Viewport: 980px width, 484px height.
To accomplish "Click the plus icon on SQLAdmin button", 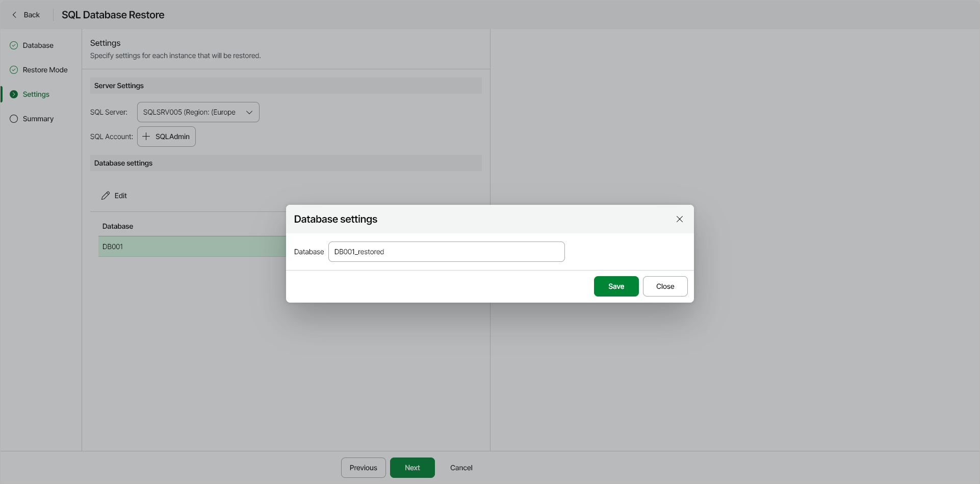I will pos(147,137).
